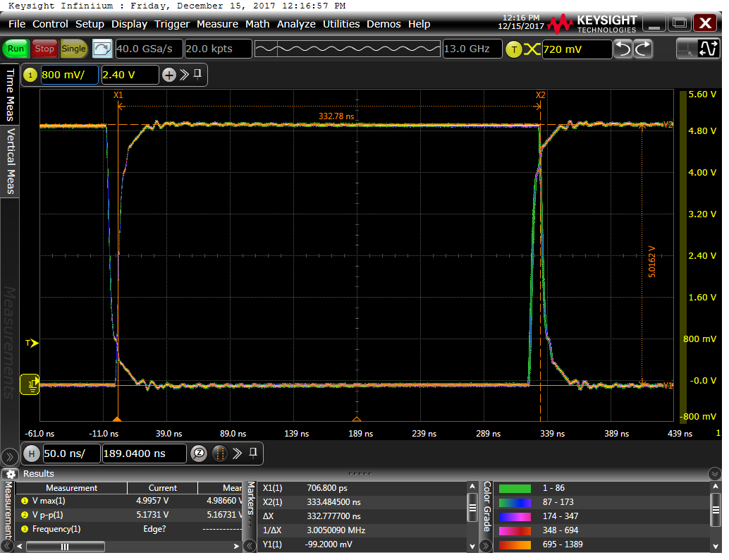The image size is (729, 560).
Task: Switch to the Vertical Meas side tab
Action: (x=10, y=161)
